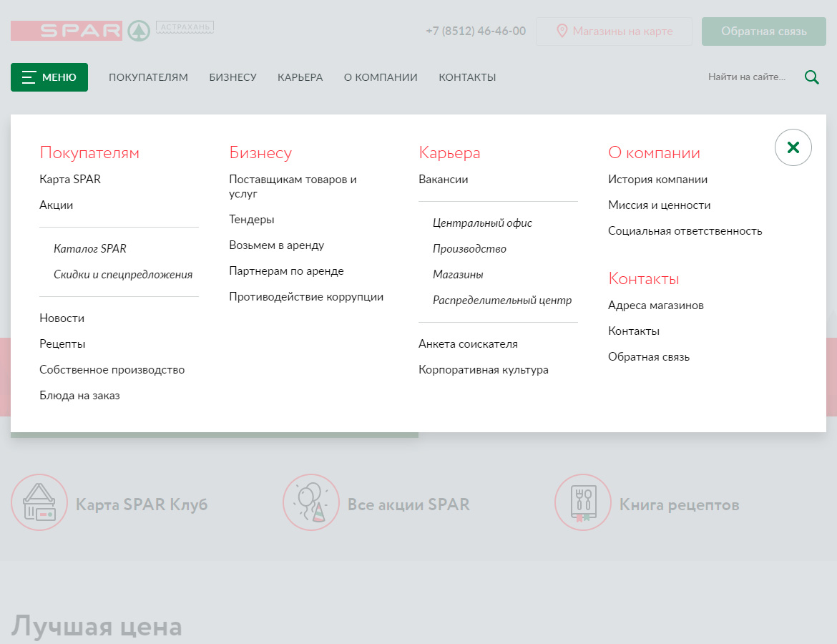Open КАРЬЕРА in the top navigation bar
Image resolution: width=837 pixels, height=644 pixels.
(x=300, y=77)
